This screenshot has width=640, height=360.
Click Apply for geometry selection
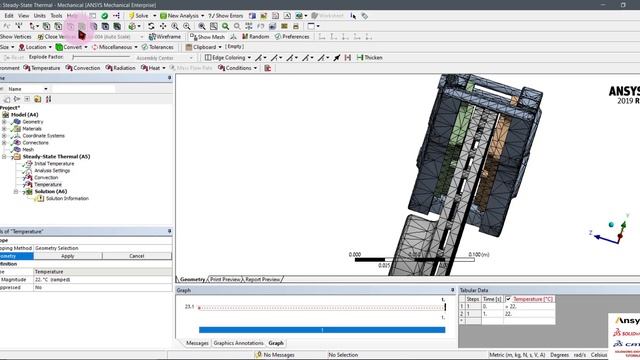click(67, 256)
